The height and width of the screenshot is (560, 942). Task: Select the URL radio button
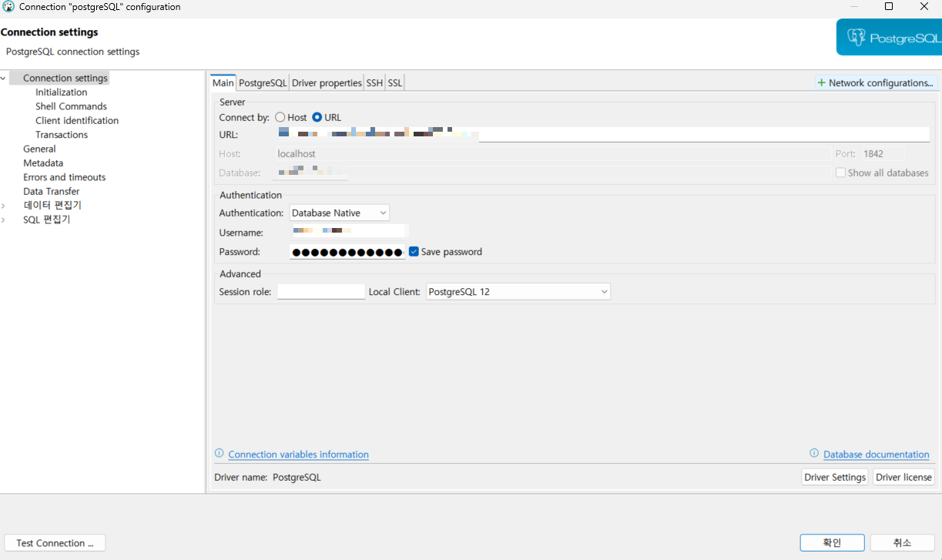(317, 117)
